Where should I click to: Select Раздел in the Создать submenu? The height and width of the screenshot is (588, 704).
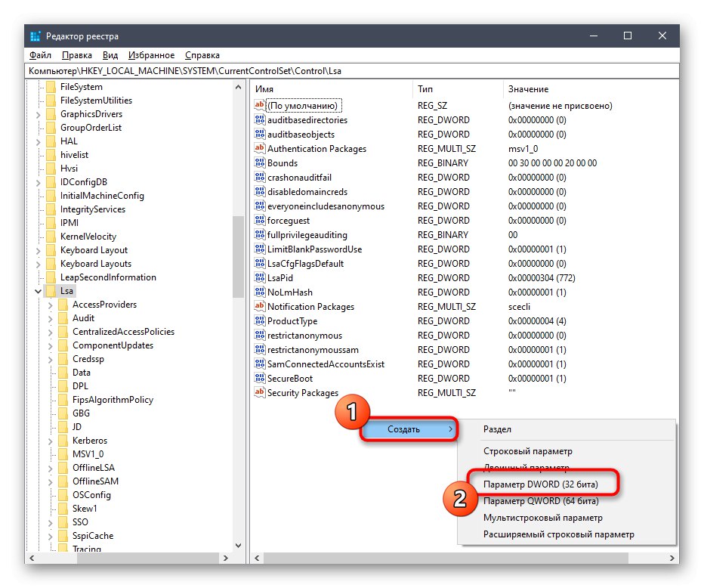click(497, 429)
